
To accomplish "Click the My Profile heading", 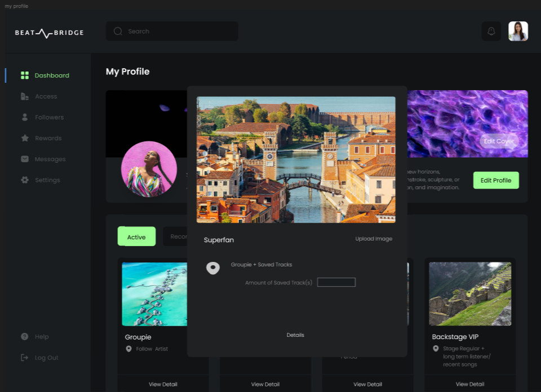I will (x=128, y=72).
